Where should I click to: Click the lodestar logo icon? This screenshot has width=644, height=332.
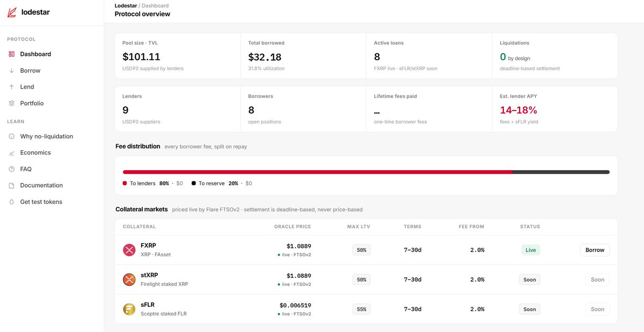(12, 12)
